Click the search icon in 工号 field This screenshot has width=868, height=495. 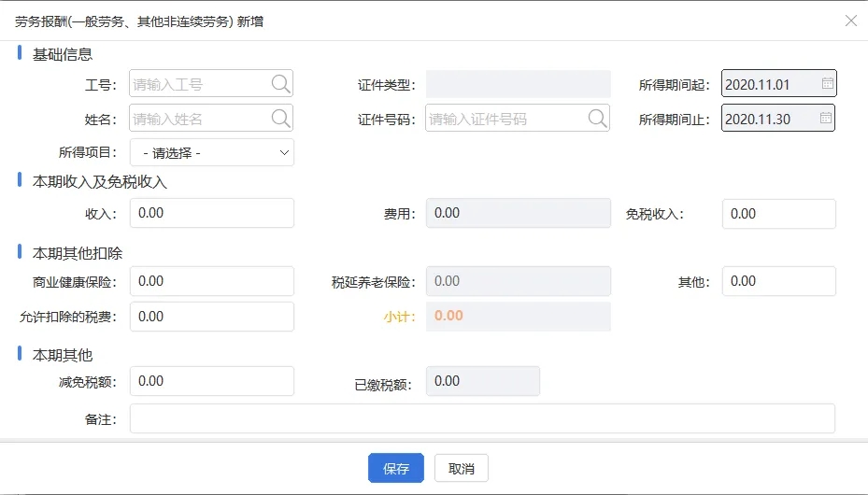click(280, 84)
